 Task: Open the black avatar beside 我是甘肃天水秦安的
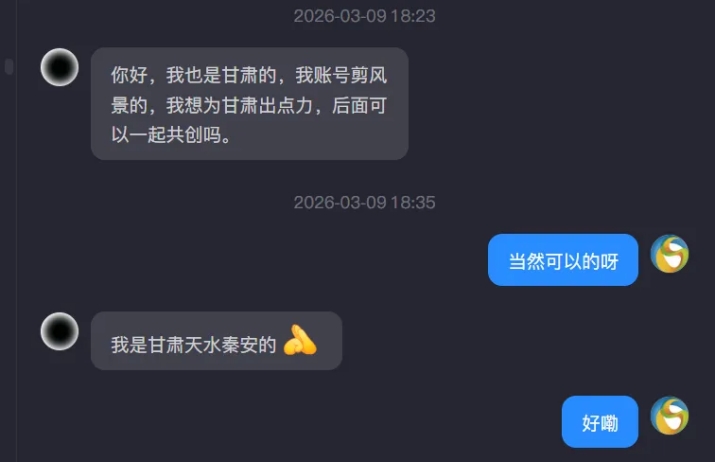(59, 332)
